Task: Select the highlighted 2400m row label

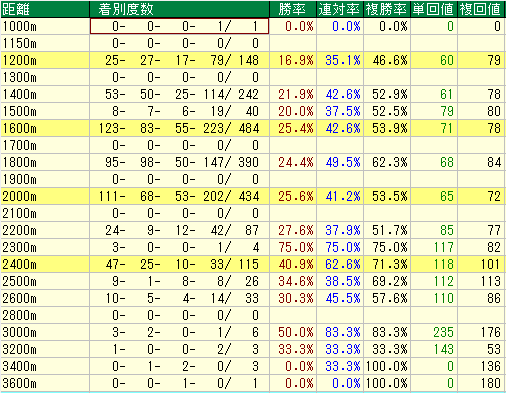Action: pyautogui.click(x=19, y=264)
